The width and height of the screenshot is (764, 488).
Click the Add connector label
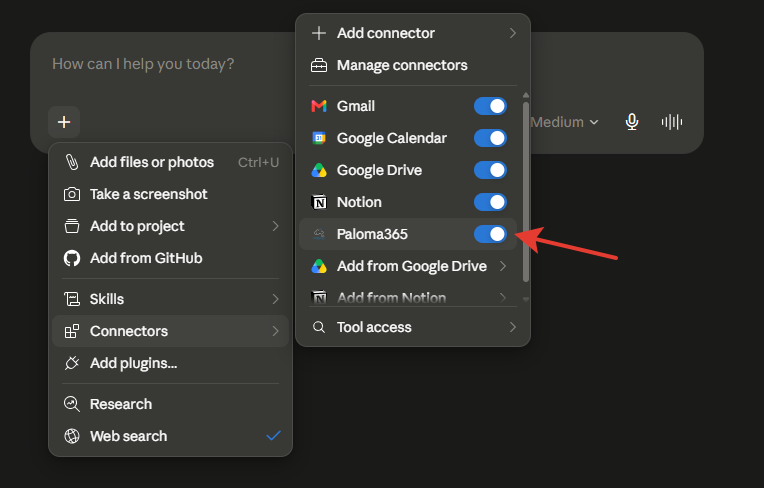[385, 33]
